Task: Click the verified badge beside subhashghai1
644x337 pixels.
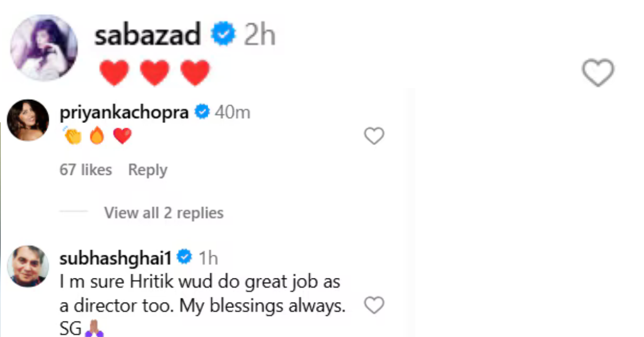Action: pos(185,258)
